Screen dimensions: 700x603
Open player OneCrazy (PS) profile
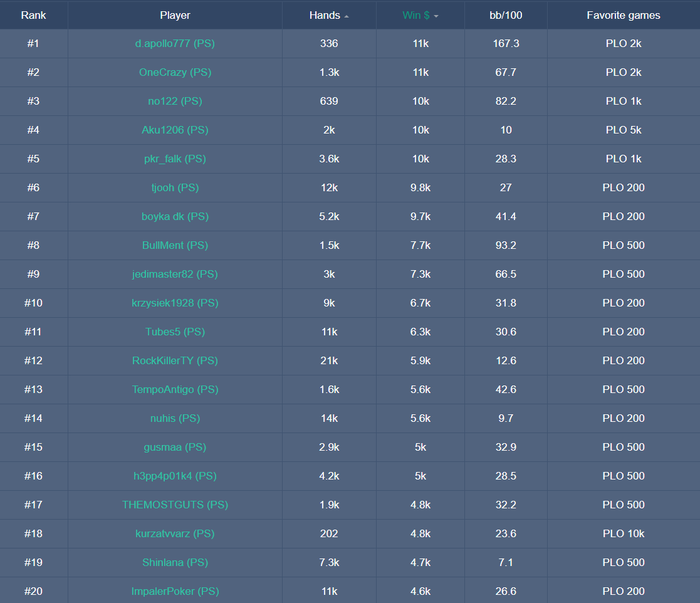(x=175, y=72)
